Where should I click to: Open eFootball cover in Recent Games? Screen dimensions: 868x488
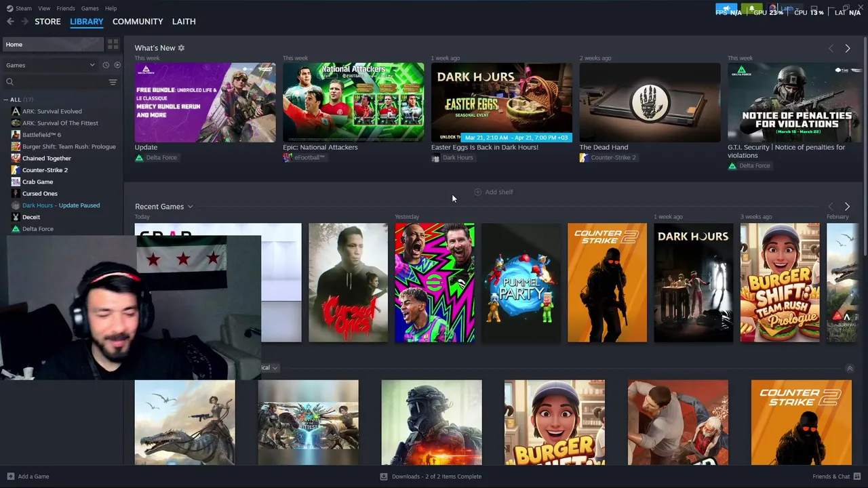tap(435, 283)
